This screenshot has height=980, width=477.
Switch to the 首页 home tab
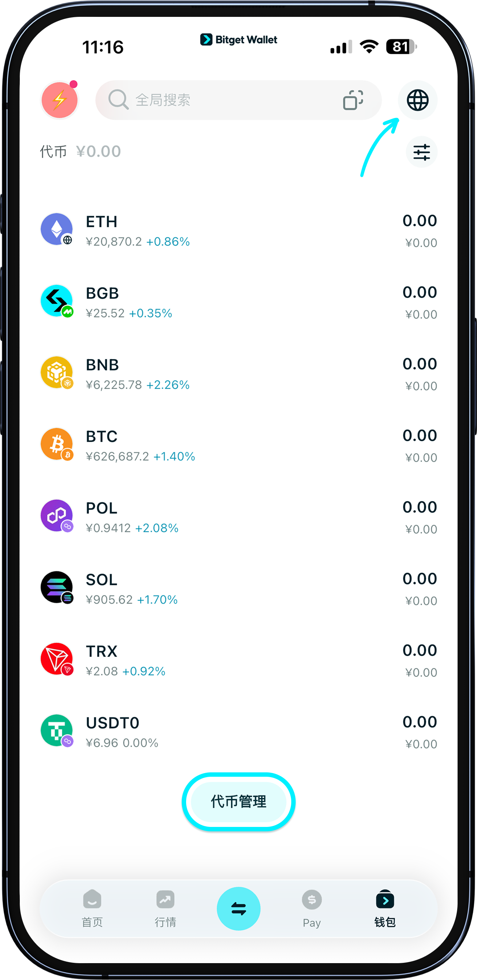tap(92, 908)
